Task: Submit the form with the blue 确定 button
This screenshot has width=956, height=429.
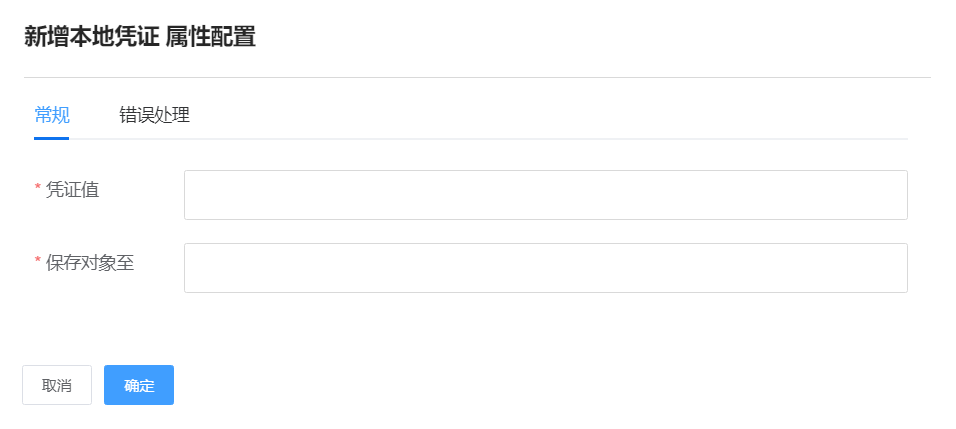Action: click(x=139, y=385)
